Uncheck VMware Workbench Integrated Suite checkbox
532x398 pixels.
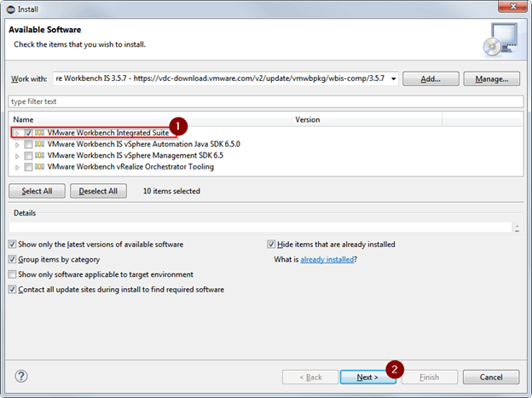tap(28, 133)
